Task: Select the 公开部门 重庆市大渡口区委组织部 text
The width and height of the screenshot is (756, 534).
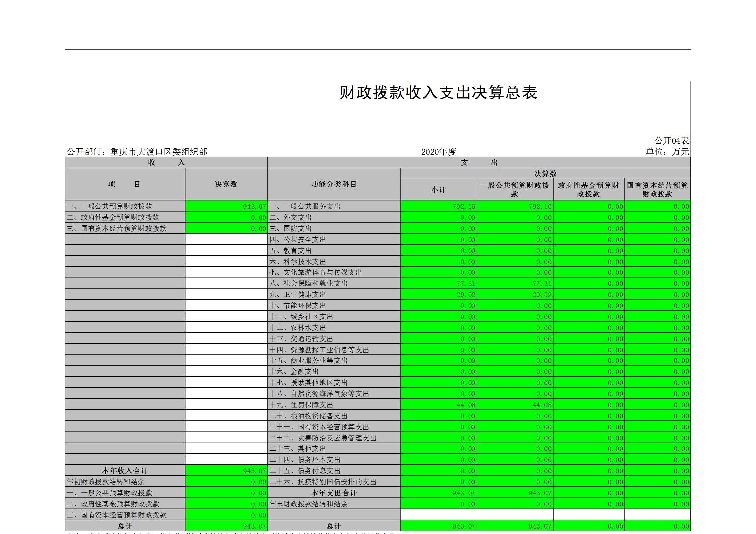Action: 137,152
